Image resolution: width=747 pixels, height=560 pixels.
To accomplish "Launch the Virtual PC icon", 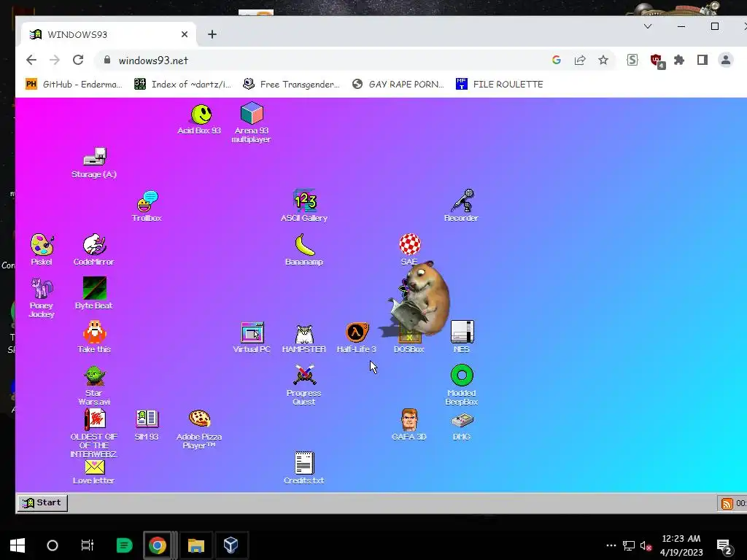I will [x=252, y=337].
